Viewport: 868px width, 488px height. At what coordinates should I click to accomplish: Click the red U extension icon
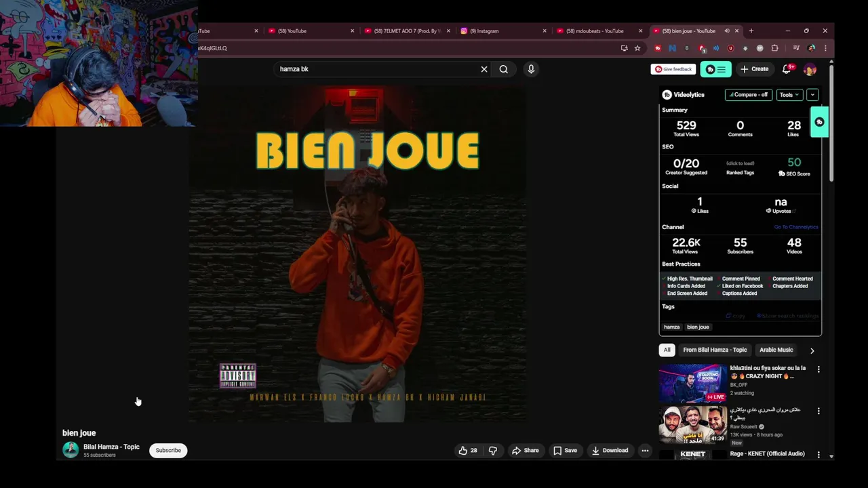[x=730, y=48]
